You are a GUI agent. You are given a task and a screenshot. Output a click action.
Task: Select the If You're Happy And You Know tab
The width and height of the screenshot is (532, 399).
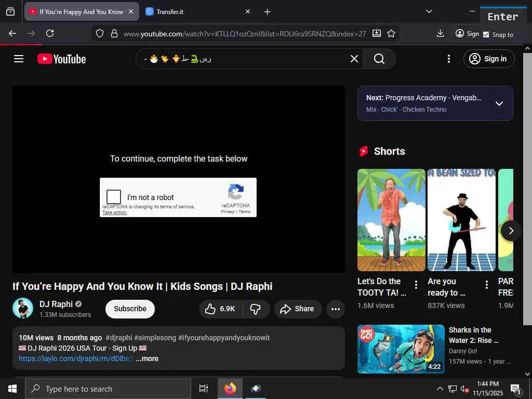coord(82,11)
